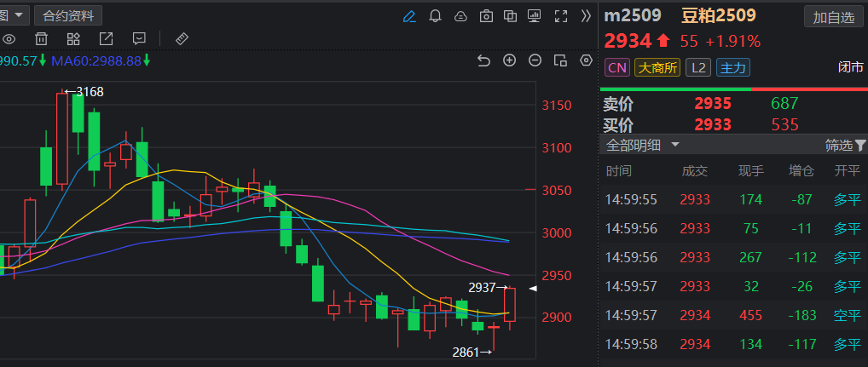Click the last price 2934

tap(628, 41)
